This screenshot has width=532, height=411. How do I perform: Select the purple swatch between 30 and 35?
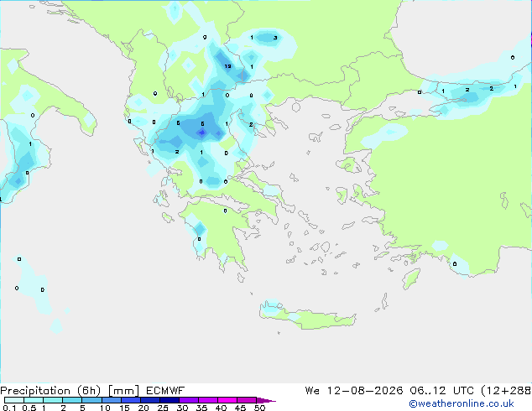pyautogui.click(x=189, y=400)
